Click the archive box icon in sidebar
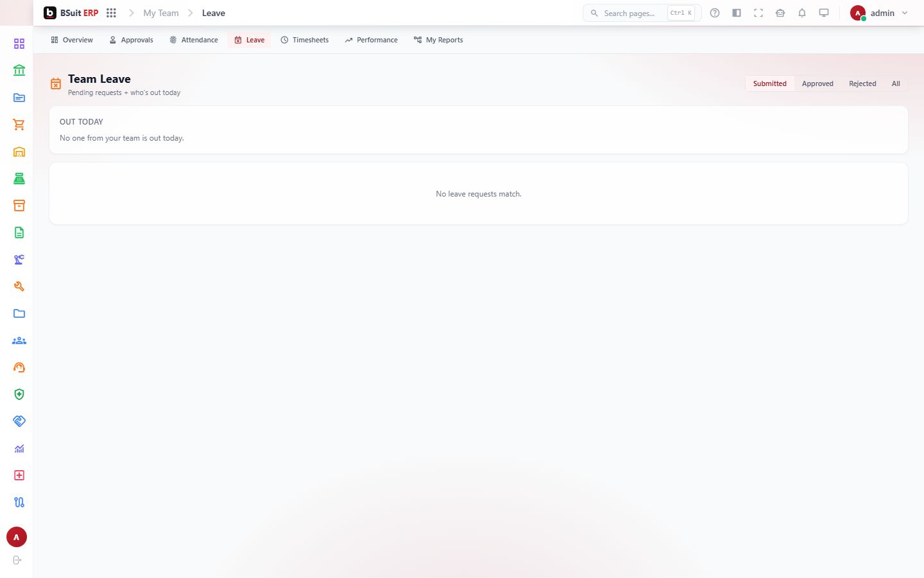The width and height of the screenshot is (924, 578). coord(19,206)
